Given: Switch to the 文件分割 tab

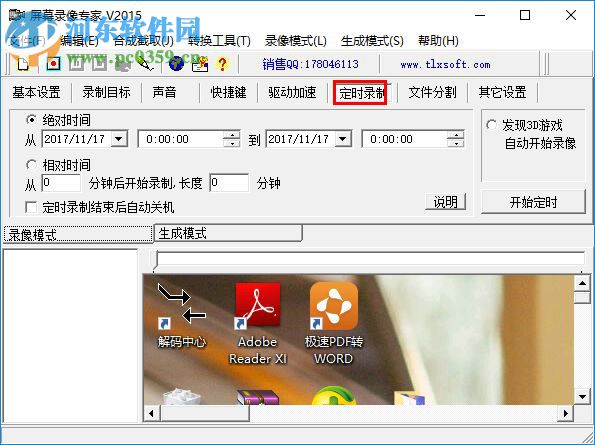Looking at the screenshot, I should point(432,92).
